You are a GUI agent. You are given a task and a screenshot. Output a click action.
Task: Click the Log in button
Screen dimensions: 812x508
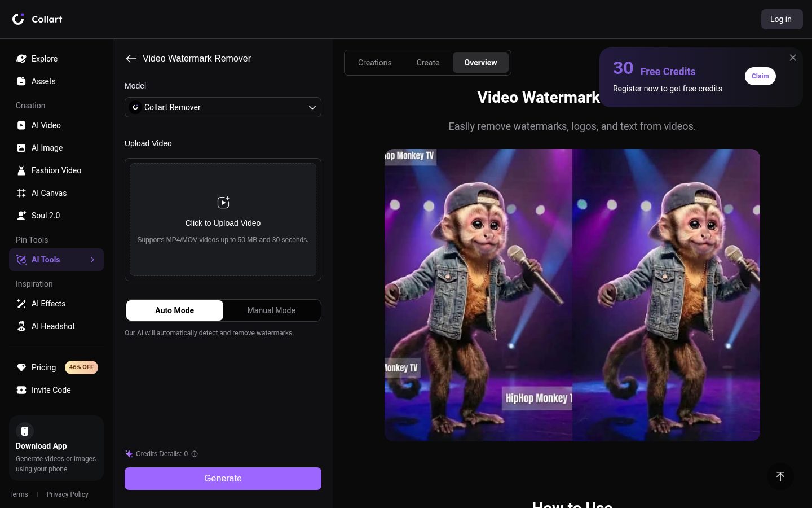coord(781,19)
